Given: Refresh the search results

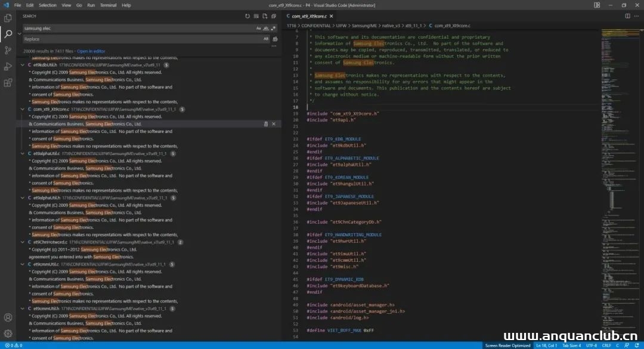Looking at the screenshot, I should (x=247, y=16).
